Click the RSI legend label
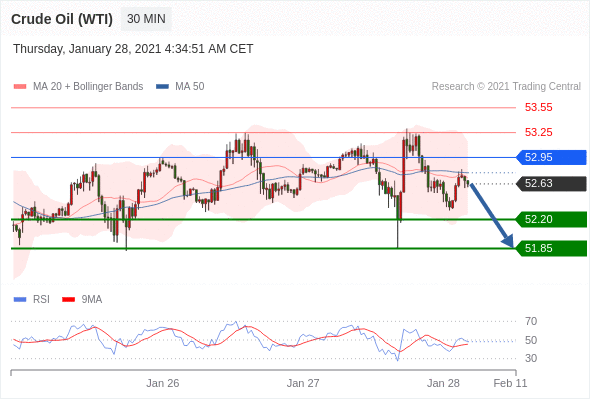Screen dimensions: 590x400 [41, 300]
